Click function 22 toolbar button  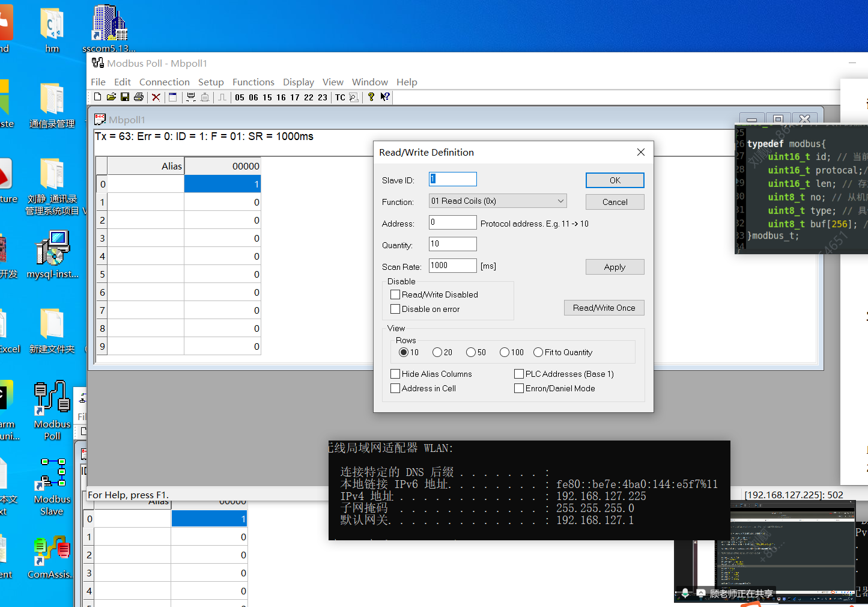(309, 97)
